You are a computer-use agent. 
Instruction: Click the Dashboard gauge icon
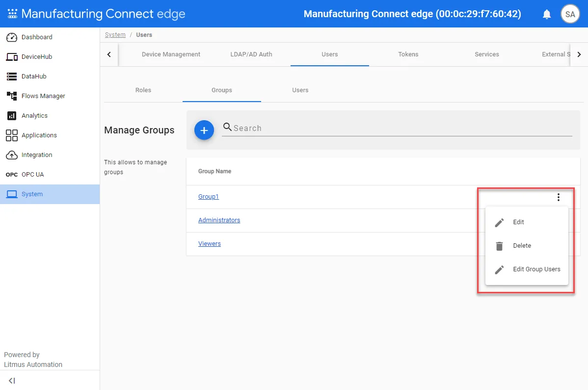(12, 37)
